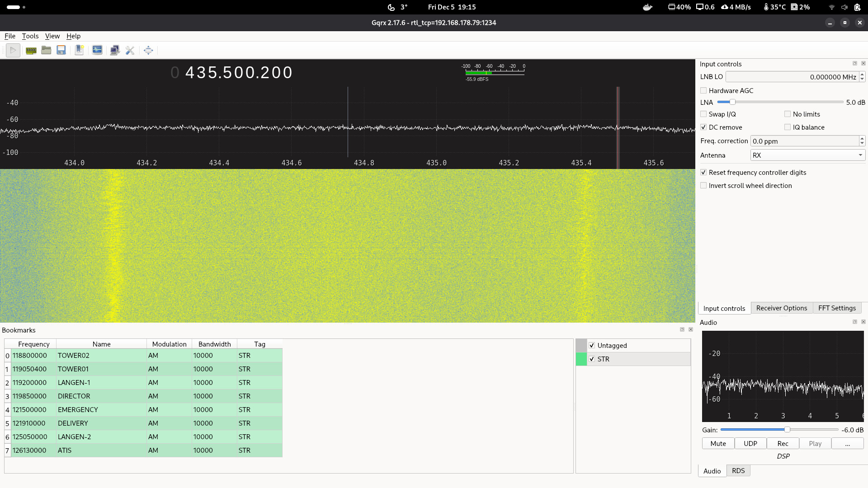Open the I/O device configuration icon
This screenshot has height=488, width=868.
[x=31, y=50]
